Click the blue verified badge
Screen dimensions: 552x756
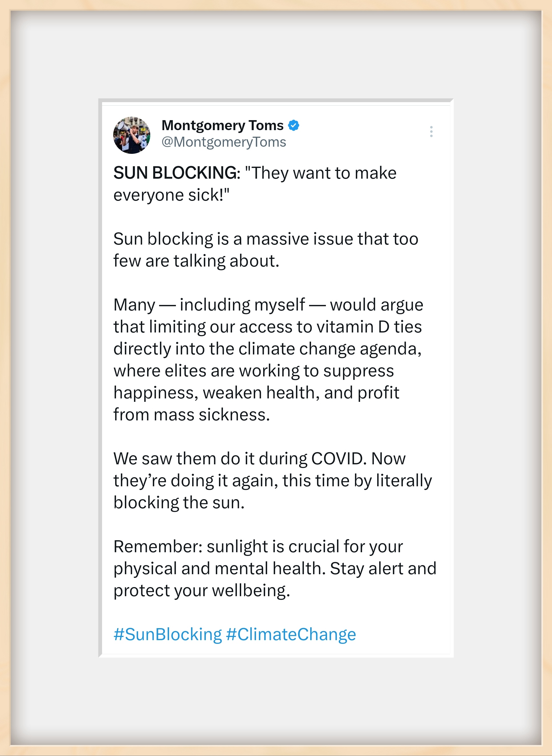[x=293, y=125]
